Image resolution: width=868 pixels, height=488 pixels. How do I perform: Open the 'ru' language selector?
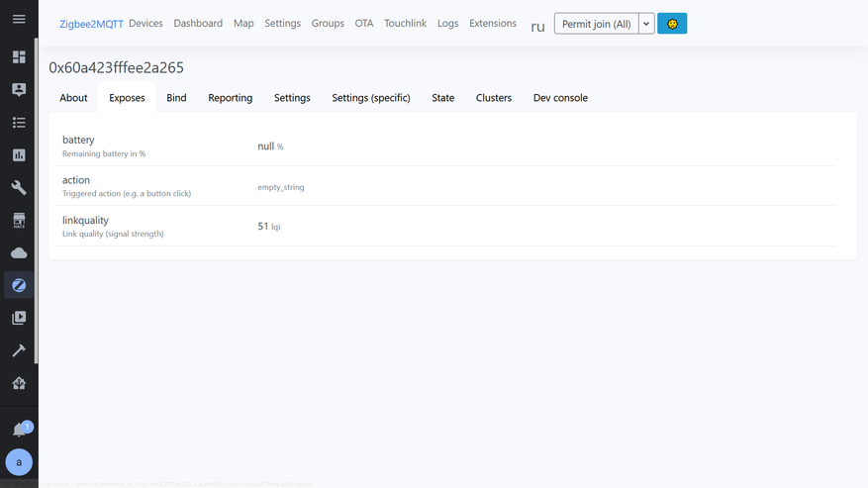[537, 26]
